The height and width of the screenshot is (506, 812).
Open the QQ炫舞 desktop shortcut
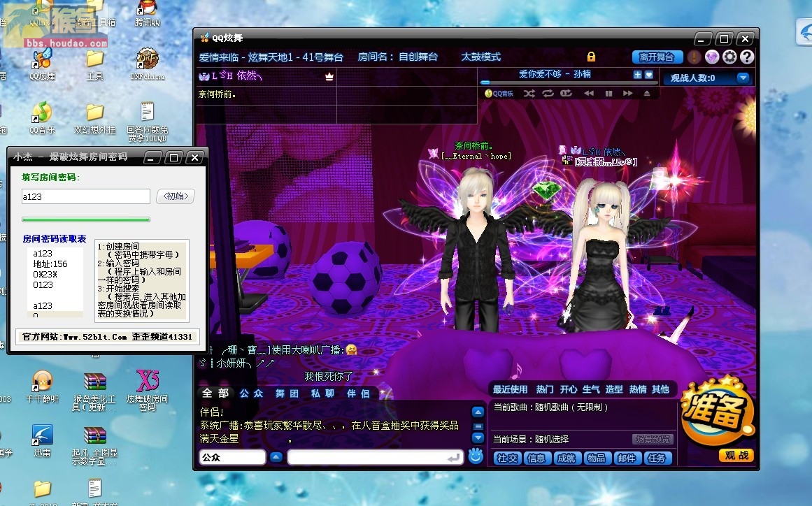coord(43,64)
